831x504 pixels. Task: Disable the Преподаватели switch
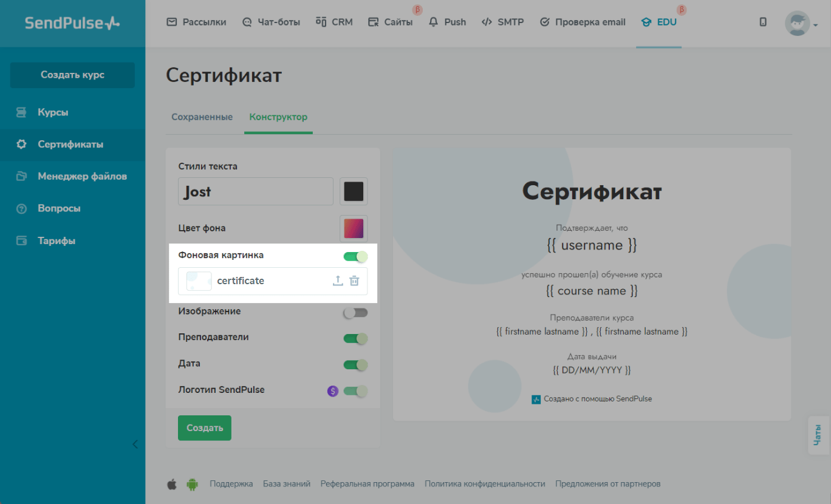[355, 338]
